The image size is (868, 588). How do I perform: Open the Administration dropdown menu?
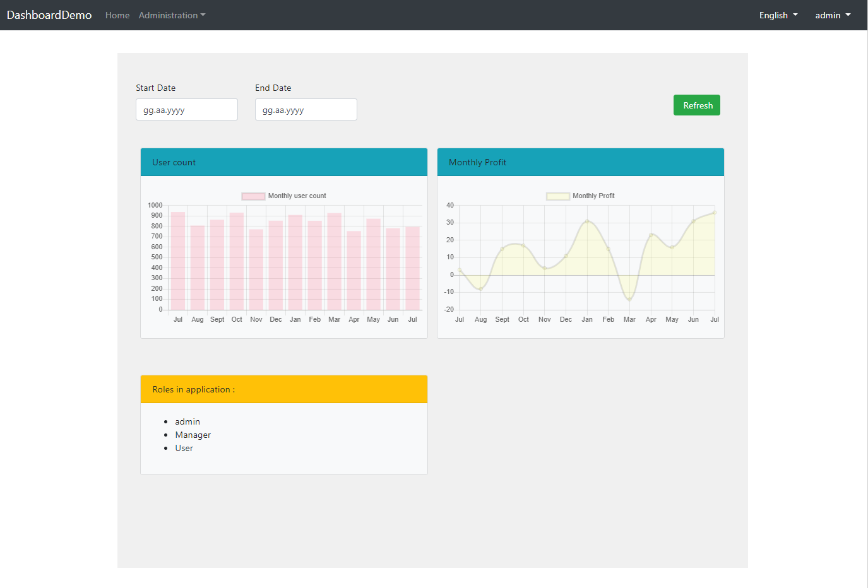point(172,15)
